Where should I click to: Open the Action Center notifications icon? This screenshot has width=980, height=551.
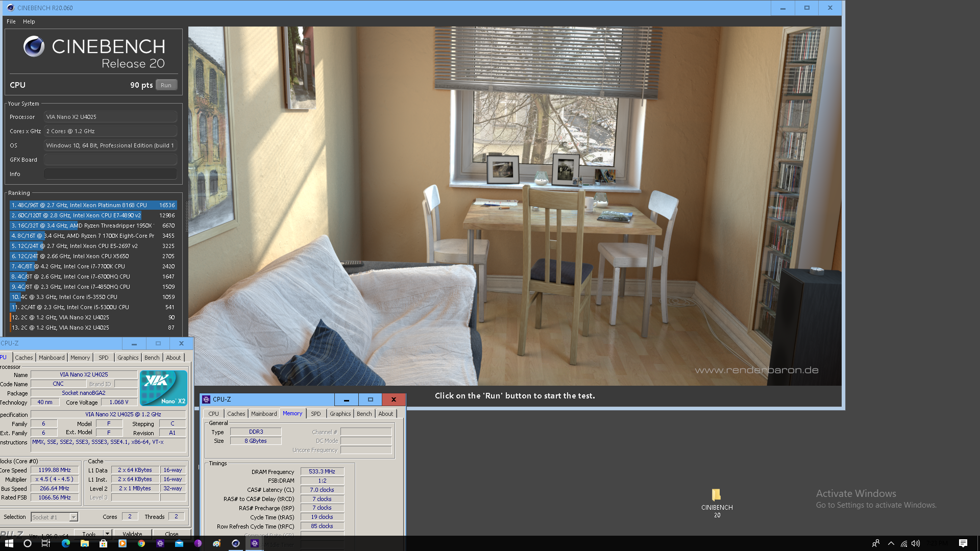[x=963, y=543]
